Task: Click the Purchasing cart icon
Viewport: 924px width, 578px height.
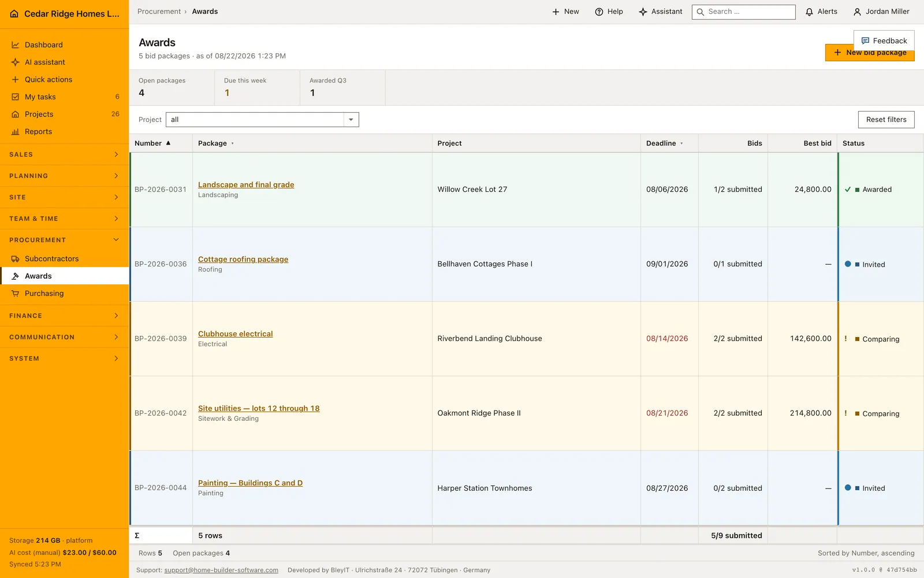Action: coord(16,293)
